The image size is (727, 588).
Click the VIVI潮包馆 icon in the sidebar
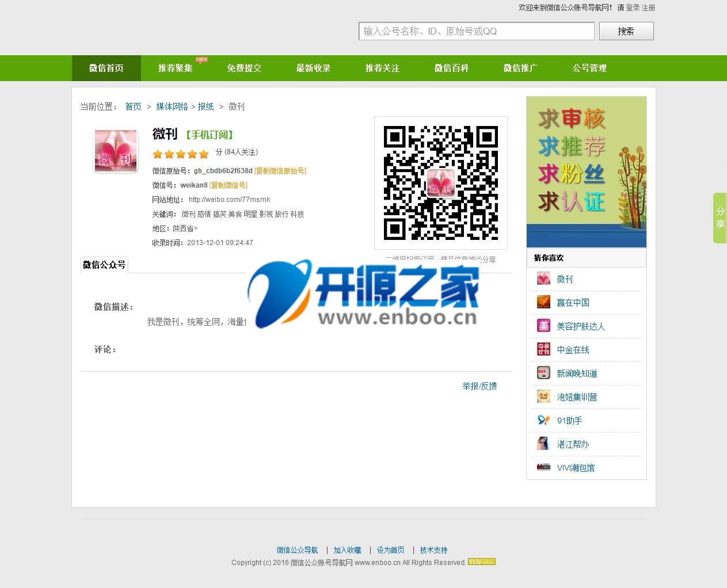(543, 467)
